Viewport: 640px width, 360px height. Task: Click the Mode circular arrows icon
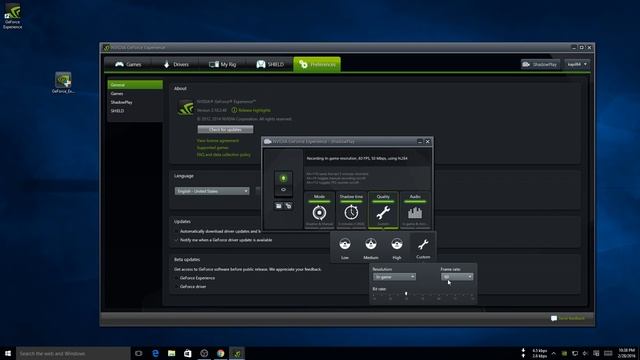(x=319, y=213)
